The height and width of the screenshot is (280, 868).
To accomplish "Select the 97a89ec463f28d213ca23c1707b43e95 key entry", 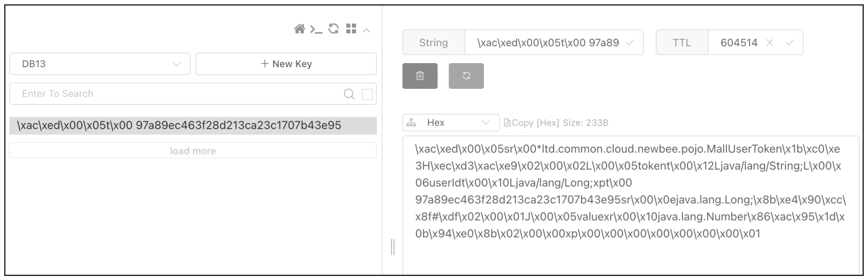I will (x=193, y=126).
